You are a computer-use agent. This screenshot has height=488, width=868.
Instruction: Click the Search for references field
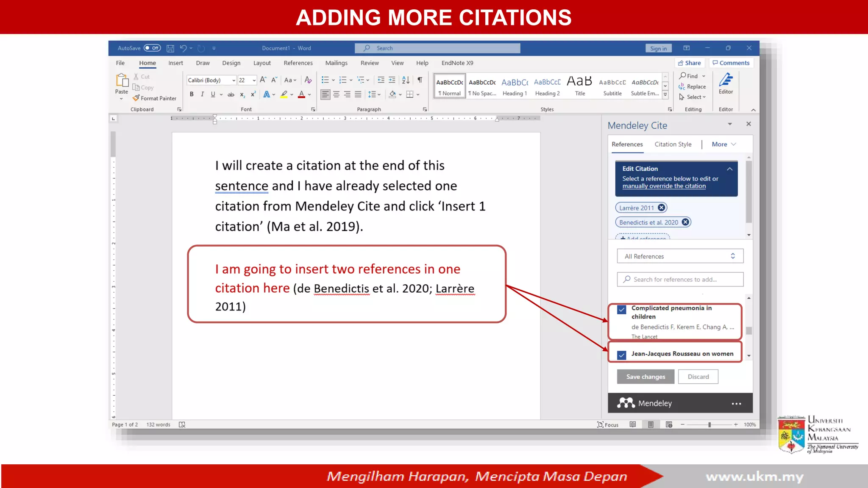[680, 280]
